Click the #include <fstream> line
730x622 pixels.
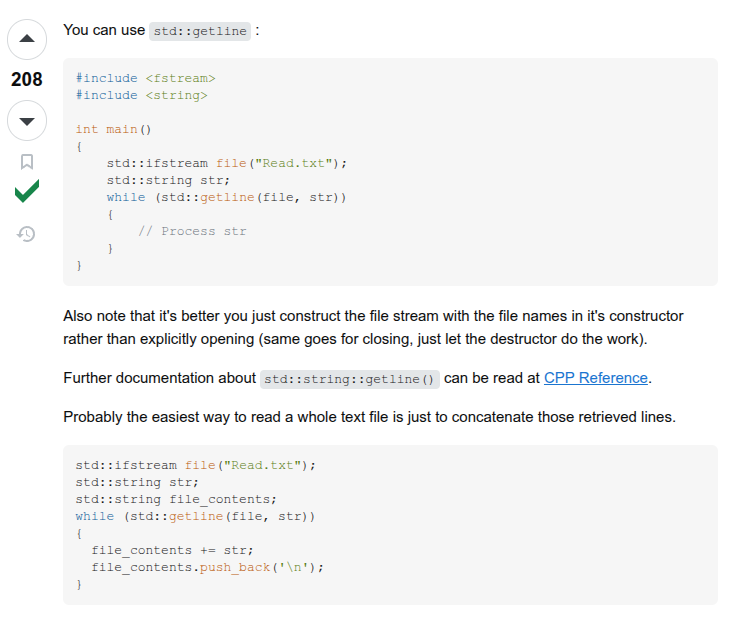(x=145, y=78)
